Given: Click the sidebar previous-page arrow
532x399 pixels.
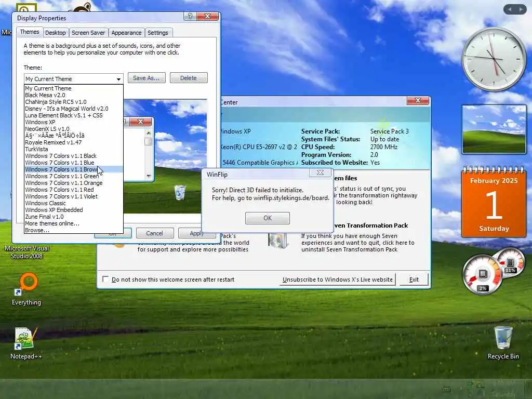Looking at the screenshot, I should (x=510, y=9).
